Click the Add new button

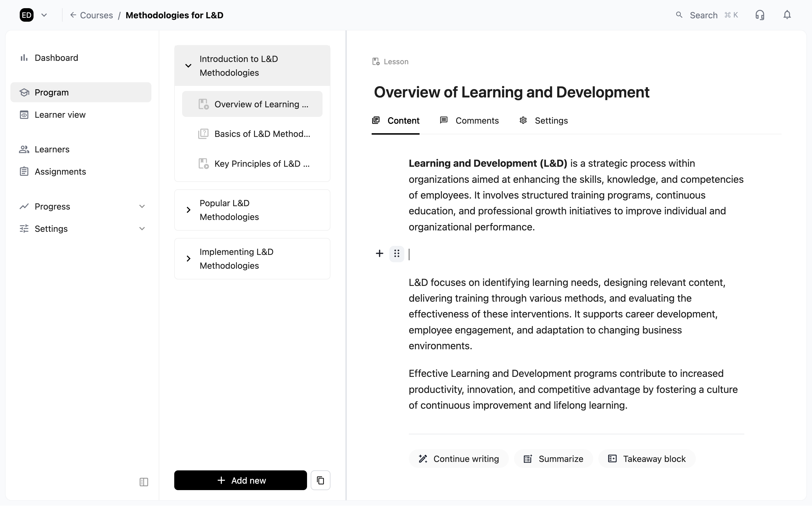point(240,480)
